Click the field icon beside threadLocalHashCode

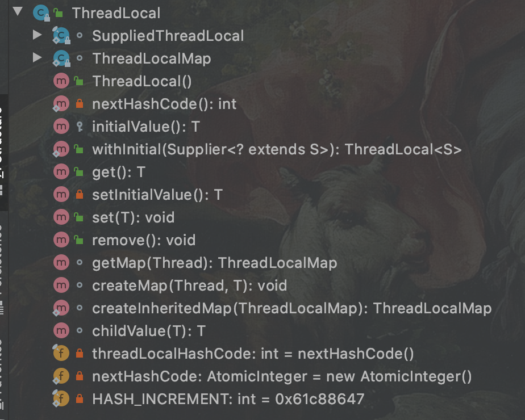[61, 353]
